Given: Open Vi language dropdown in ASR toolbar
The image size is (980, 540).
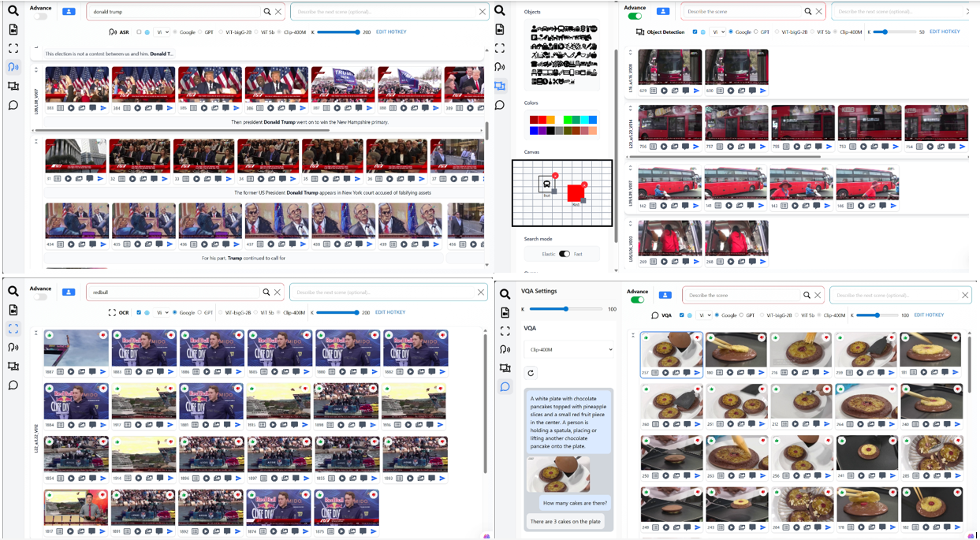Looking at the screenshot, I should pos(162,32).
